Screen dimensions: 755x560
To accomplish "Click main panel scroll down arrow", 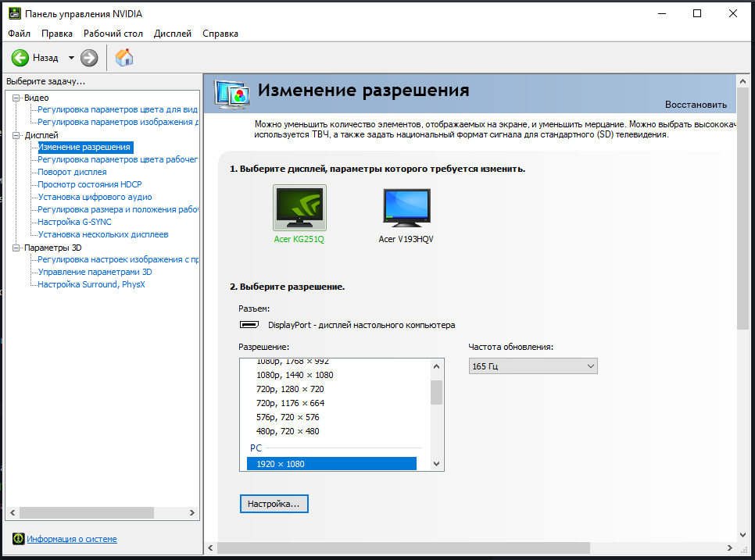I will point(742,534).
